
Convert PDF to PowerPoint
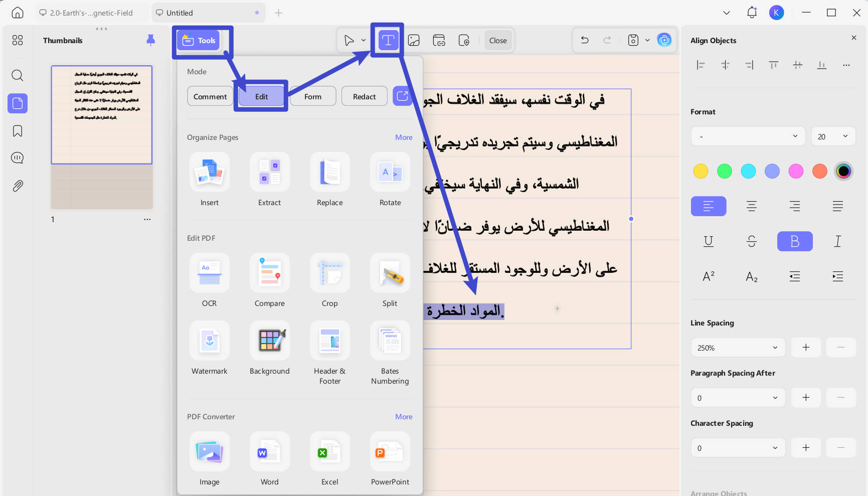coord(390,459)
